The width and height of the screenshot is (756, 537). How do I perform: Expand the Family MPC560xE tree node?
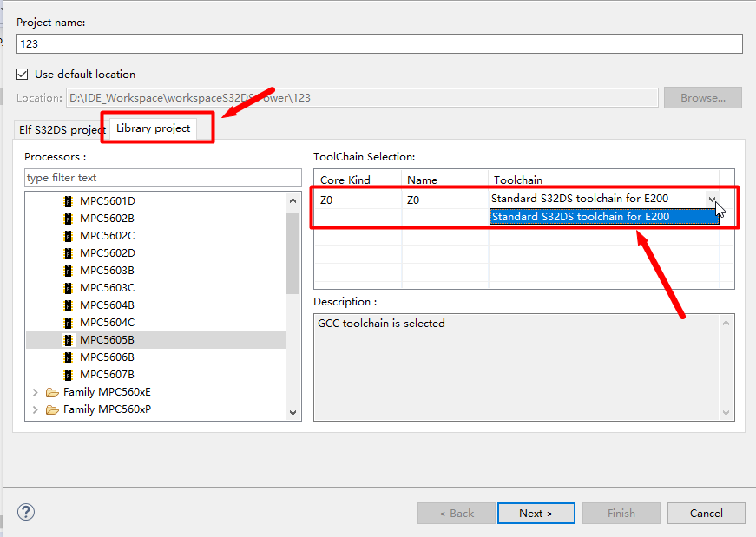click(36, 392)
